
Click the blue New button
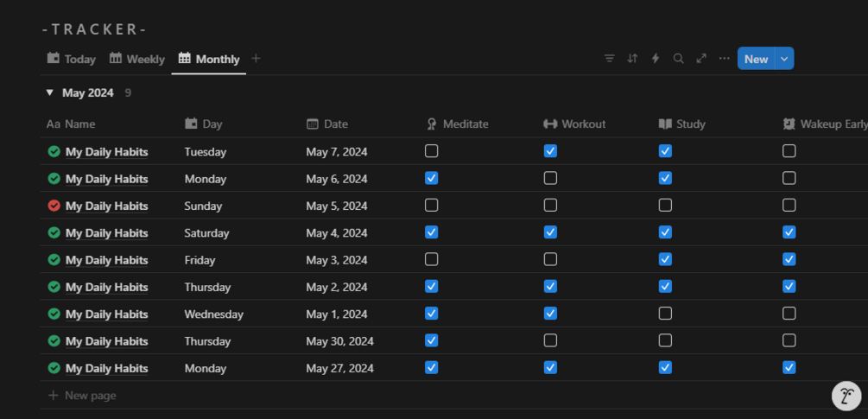pos(756,59)
